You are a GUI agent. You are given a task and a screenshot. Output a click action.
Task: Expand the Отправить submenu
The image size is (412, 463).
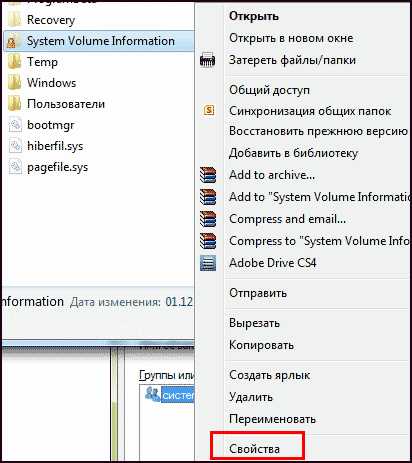pos(258,293)
